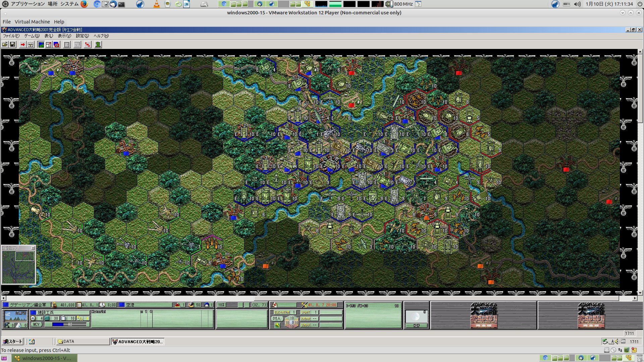Click the 800 MHz CPU frequency indicator
Viewport: 644px width, 362px height.
pyautogui.click(x=400, y=4)
